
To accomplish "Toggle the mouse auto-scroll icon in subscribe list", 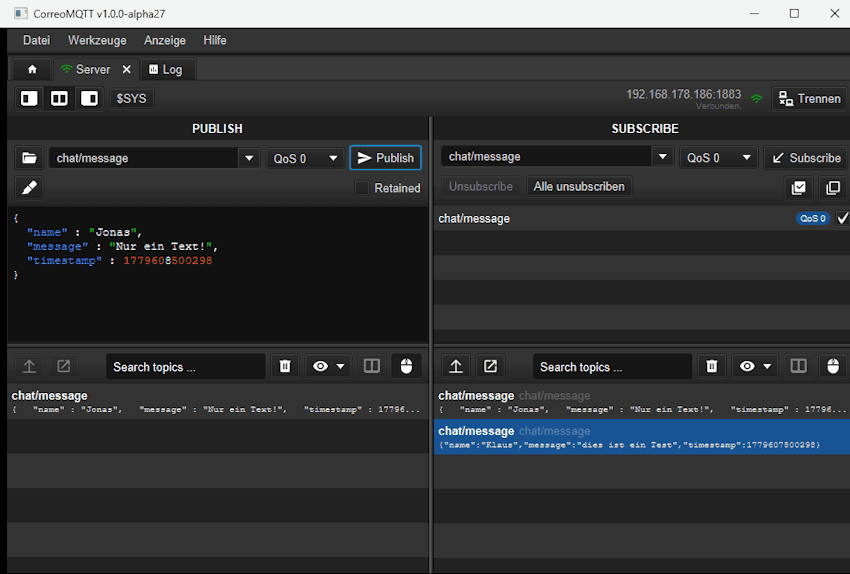I will point(833,366).
